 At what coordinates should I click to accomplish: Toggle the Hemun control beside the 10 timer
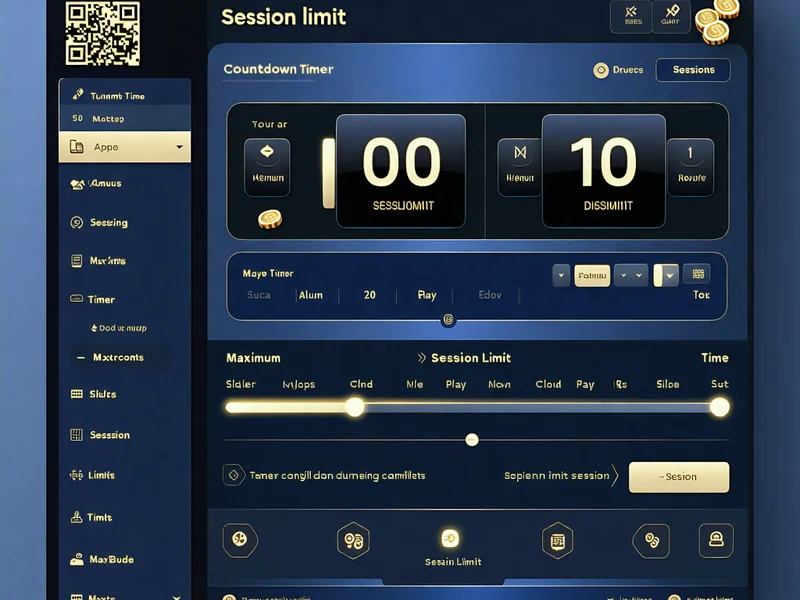[518, 167]
